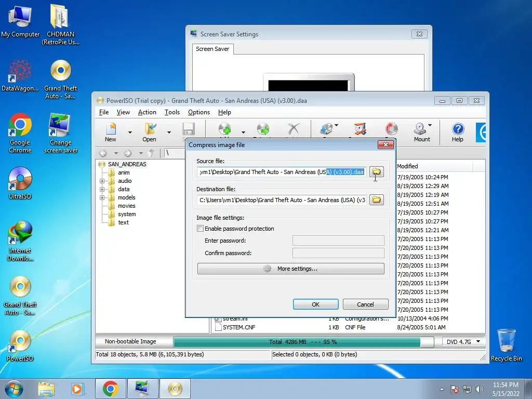Viewport: 532px width, 399px height.
Task: Select the Internet Download Manager desktop icon
Action: pos(20,241)
